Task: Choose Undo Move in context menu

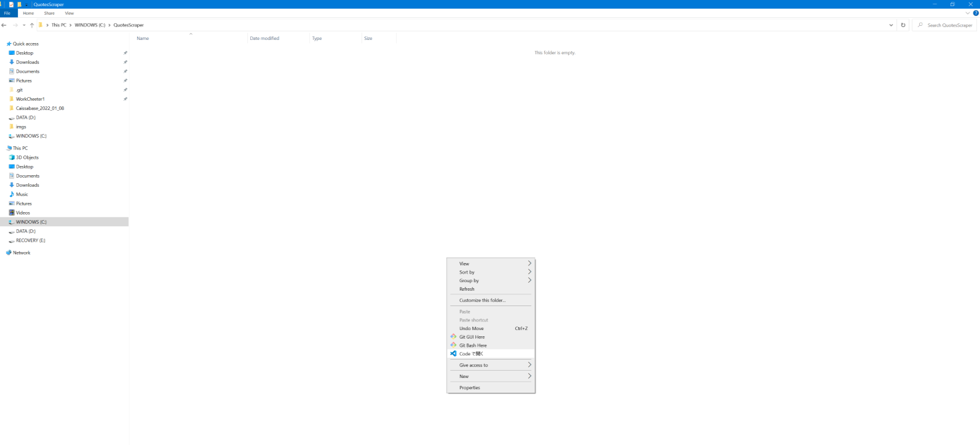Action: pyautogui.click(x=491, y=328)
